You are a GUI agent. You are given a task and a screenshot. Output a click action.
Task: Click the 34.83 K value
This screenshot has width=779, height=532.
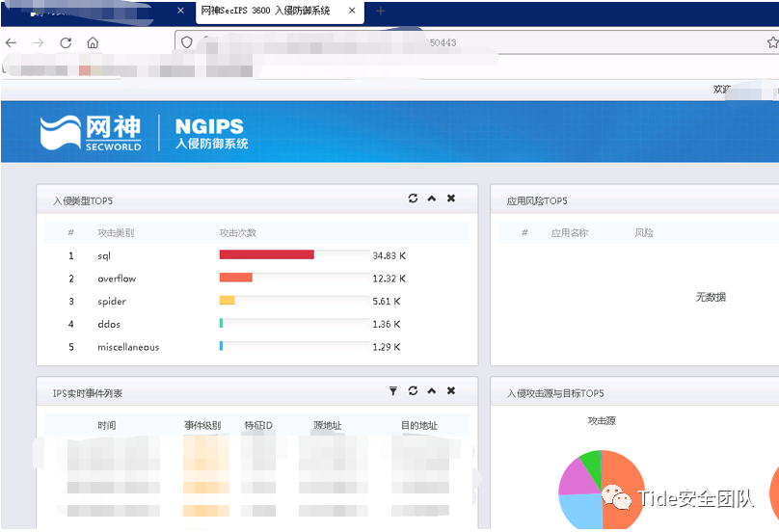pos(389,255)
